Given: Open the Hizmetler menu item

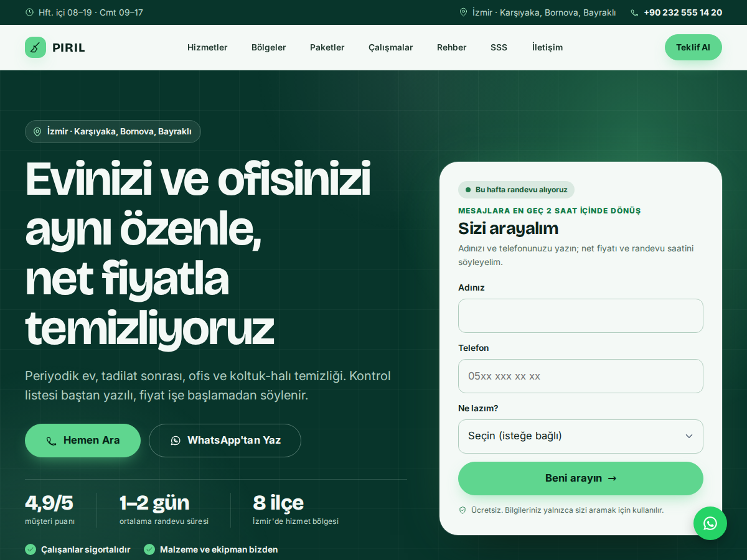Looking at the screenshot, I should coord(207,47).
